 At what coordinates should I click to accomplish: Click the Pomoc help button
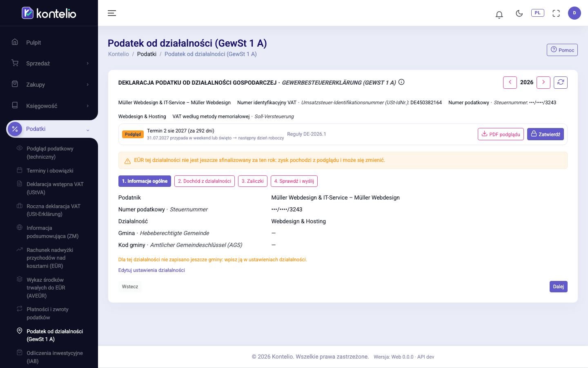pos(562,50)
